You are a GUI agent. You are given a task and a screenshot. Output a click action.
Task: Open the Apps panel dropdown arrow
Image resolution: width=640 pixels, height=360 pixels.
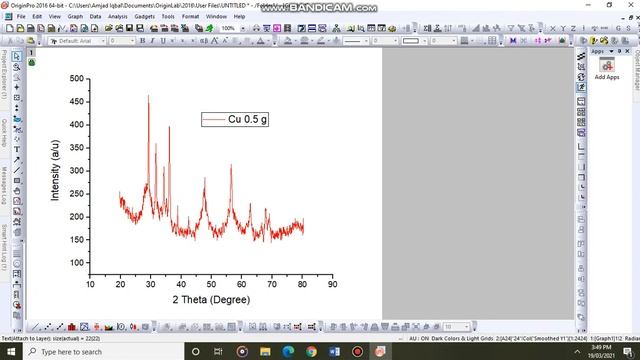tap(611, 51)
